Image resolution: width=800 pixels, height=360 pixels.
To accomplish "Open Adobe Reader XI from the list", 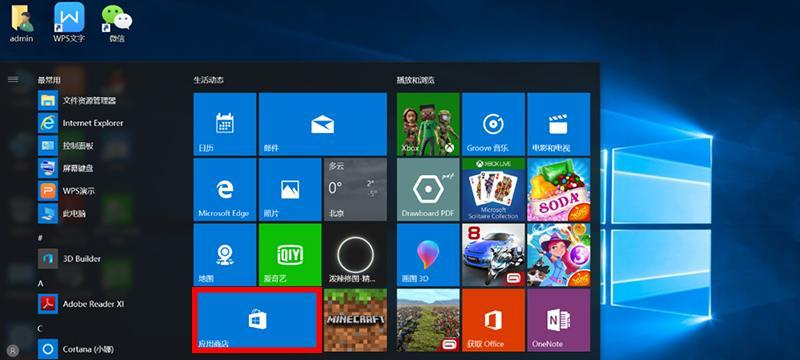I will 82,304.
